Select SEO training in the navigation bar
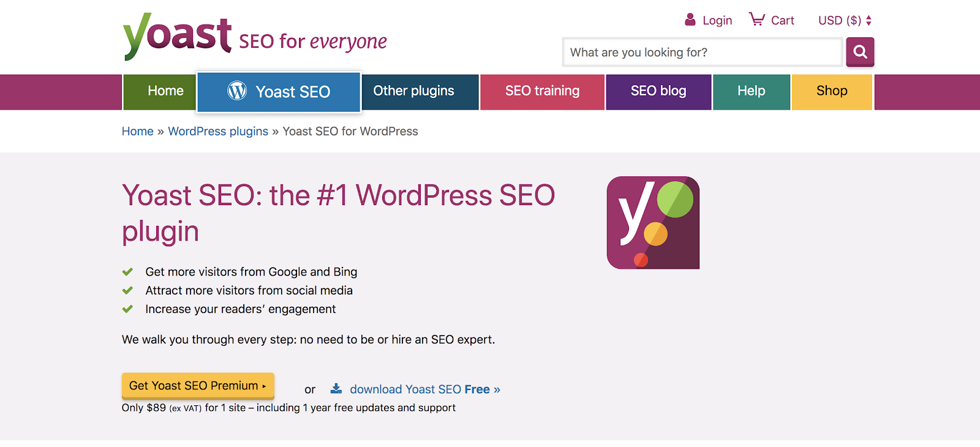This screenshot has width=980, height=447. point(541,91)
